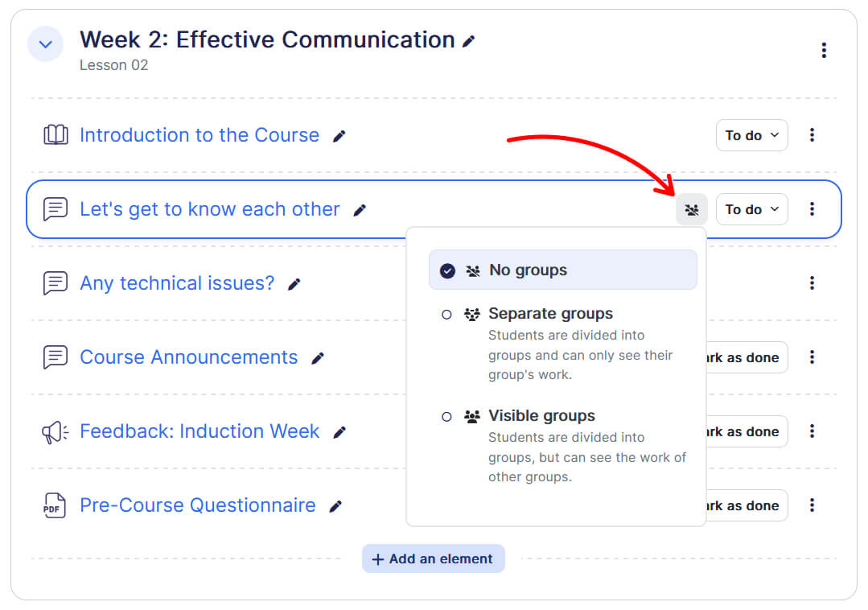The height and width of the screenshot is (610, 868).
Task: Click pencil beside Pre-Course Questionnaire
Action: 335,506
